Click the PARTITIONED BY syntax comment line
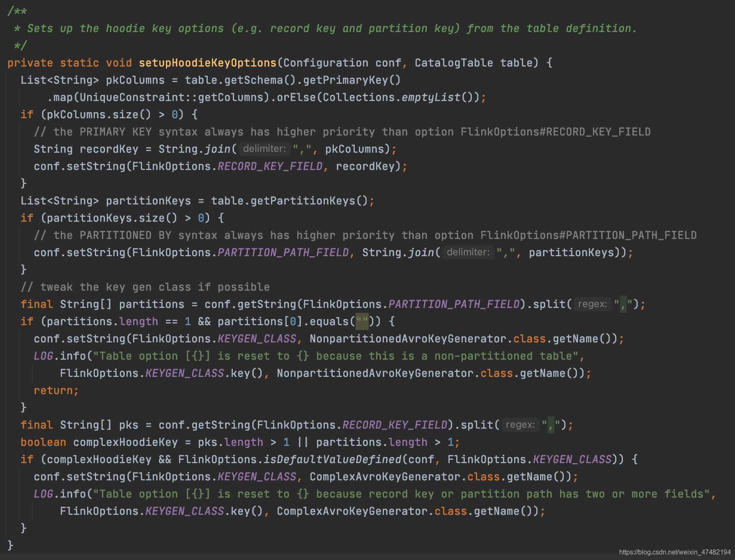 [365, 235]
